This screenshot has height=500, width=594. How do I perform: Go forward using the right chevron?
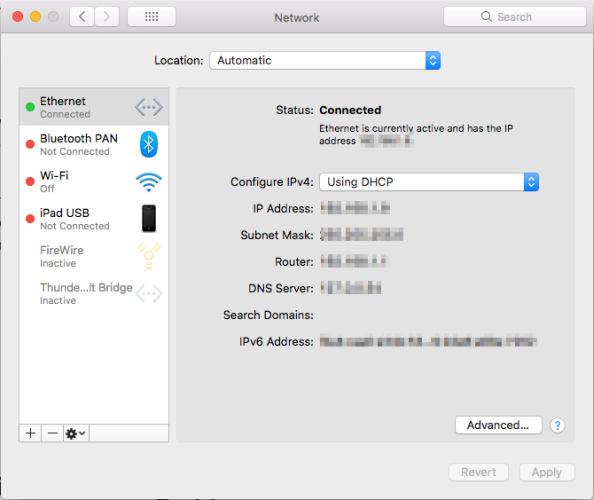[x=107, y=17]
